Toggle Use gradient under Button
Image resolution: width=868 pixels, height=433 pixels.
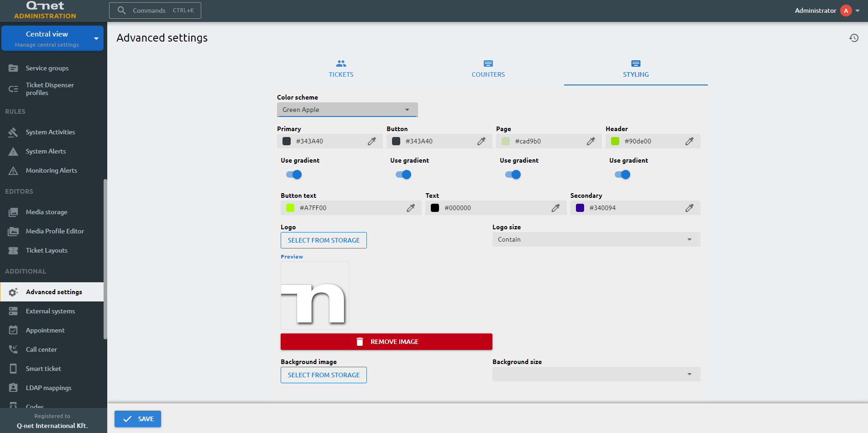click(403, 174)
